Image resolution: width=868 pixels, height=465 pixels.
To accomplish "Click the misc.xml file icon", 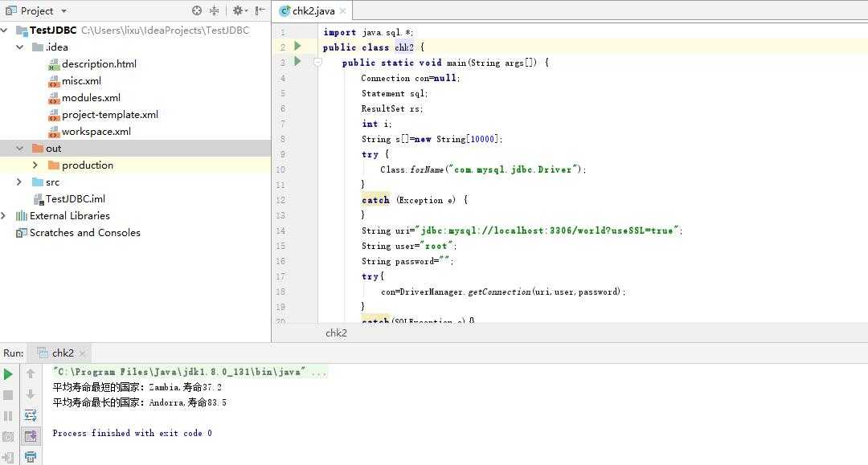I will 54,81.
